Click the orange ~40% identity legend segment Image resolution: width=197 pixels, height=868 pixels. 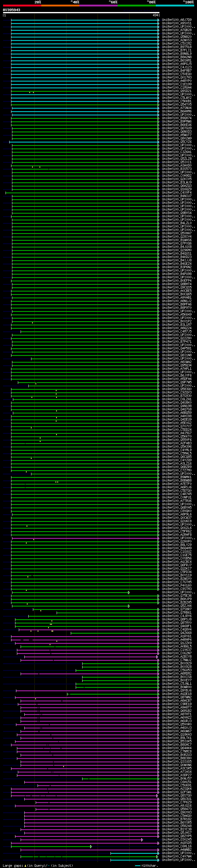(x=60, y=6)
